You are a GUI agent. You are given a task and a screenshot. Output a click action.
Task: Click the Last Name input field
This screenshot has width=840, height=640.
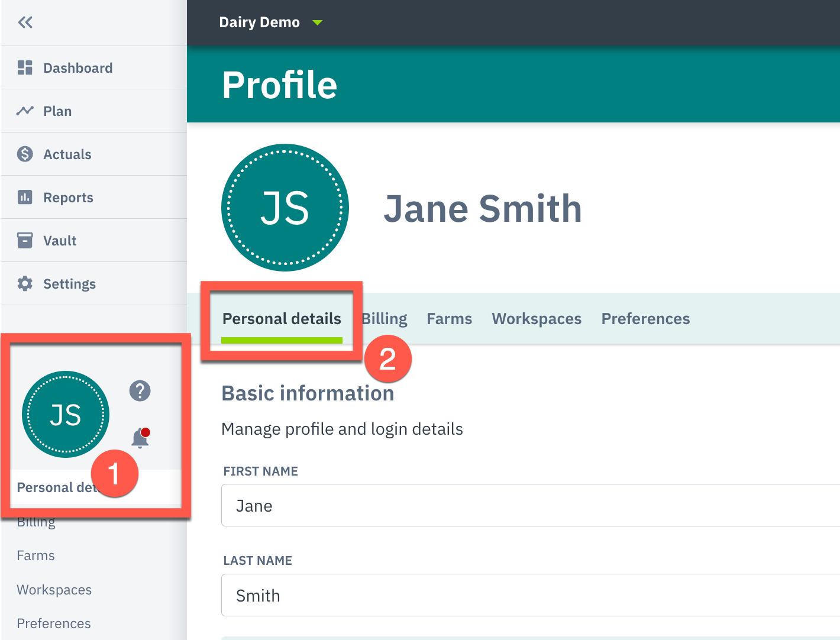pos(414,595)
